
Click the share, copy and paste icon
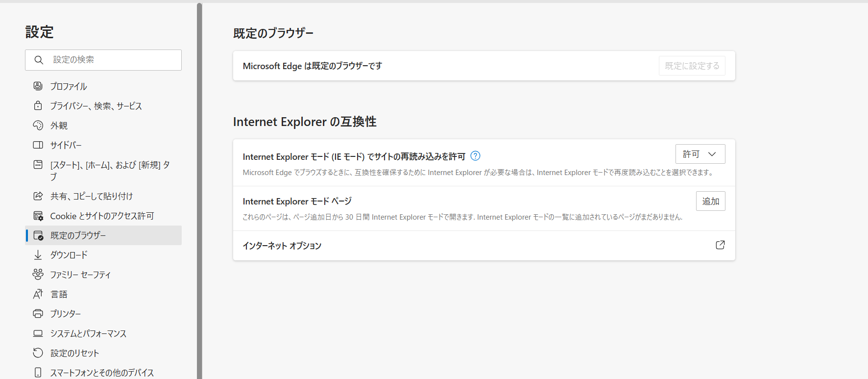[x=38, y=196]
